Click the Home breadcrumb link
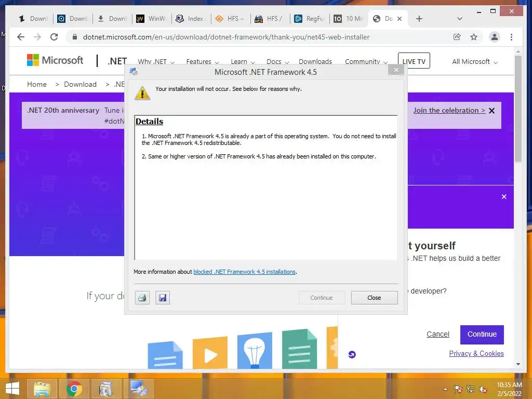The image size is (532, 399). coord(37,84)
